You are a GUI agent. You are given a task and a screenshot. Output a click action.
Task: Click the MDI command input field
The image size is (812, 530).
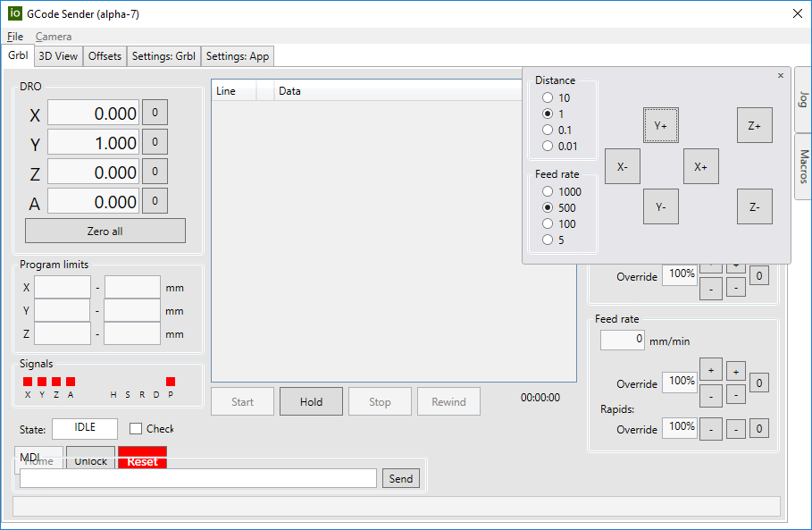click(197, 479)
